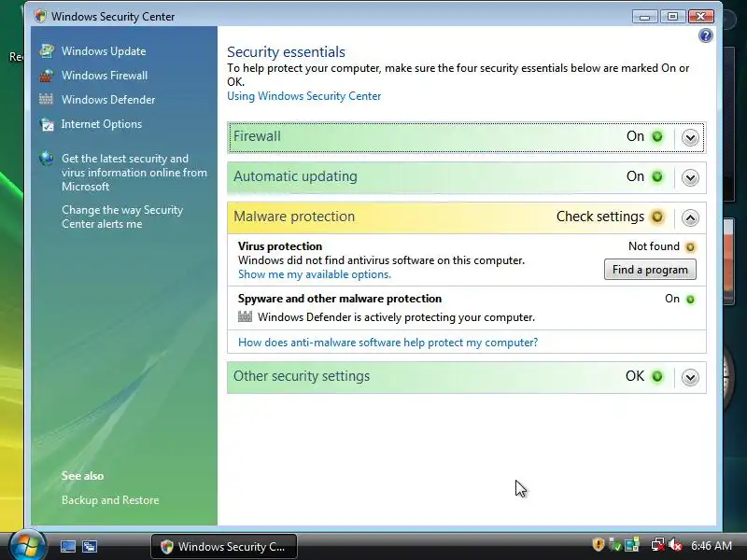This screenshot has width=747, height=560.
Task: Click the Virus protection bold label
Action: [x=280, y=246]
